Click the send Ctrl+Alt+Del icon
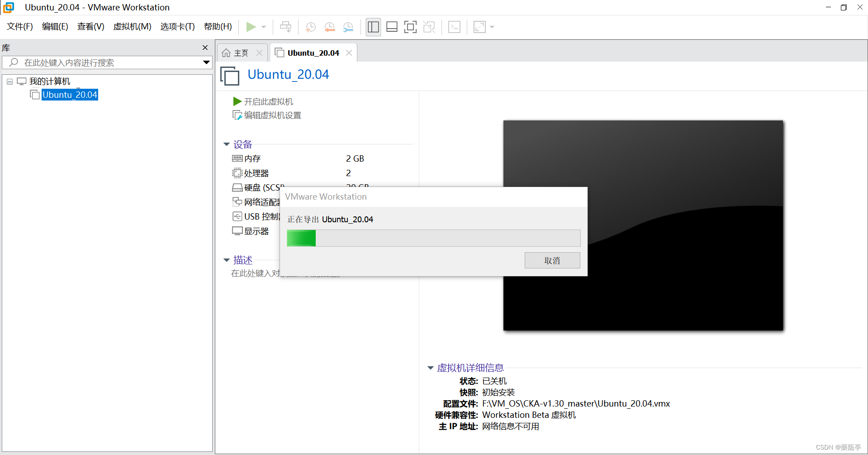The height and width of the screenshot is (455, 868). (285, 27)
